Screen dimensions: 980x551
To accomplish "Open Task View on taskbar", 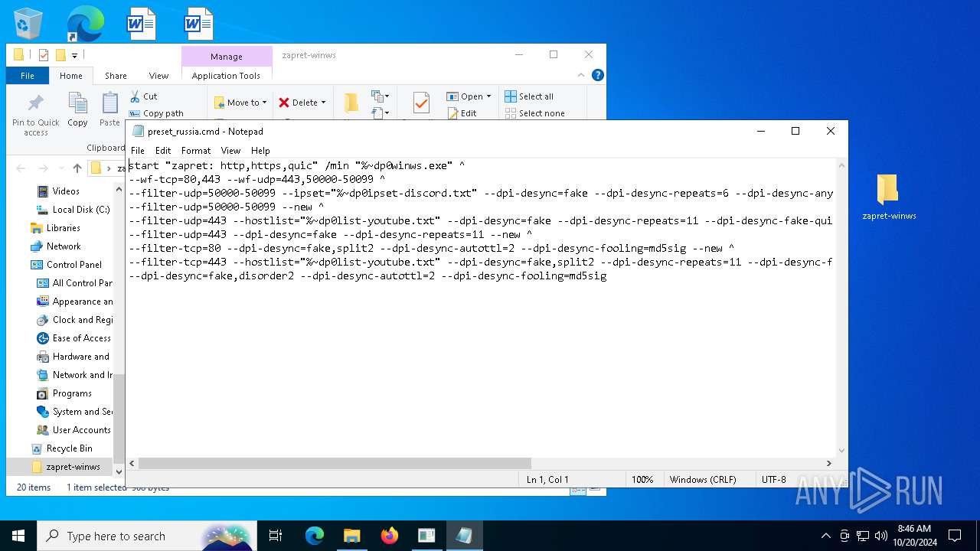I will [276, 536].
